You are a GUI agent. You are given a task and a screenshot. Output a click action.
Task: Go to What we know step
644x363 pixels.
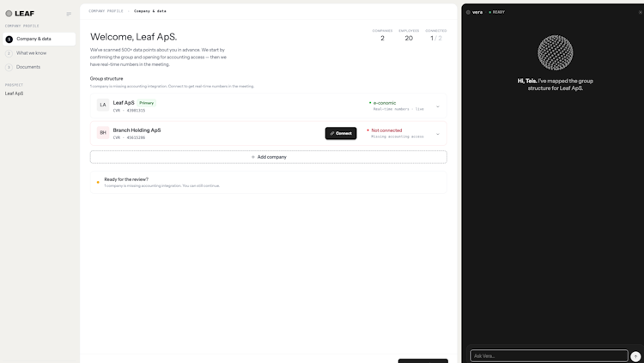(x=31, y=53)
